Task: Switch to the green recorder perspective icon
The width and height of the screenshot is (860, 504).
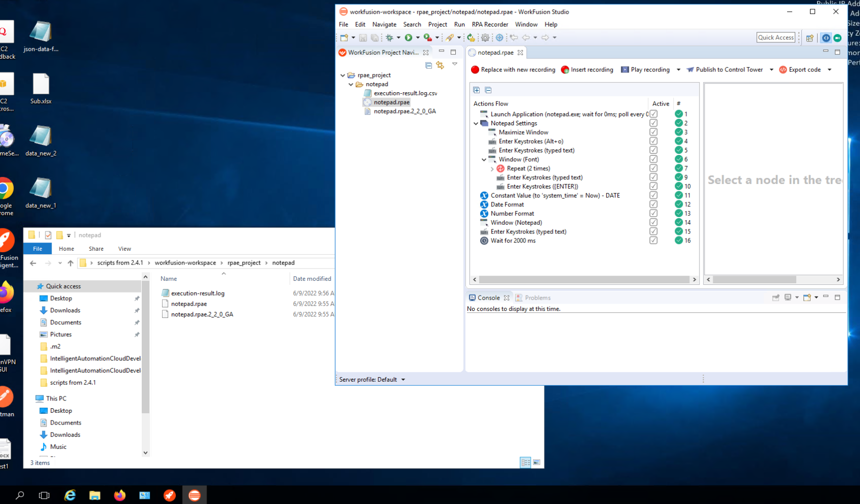Action: (x=837, y=38)
